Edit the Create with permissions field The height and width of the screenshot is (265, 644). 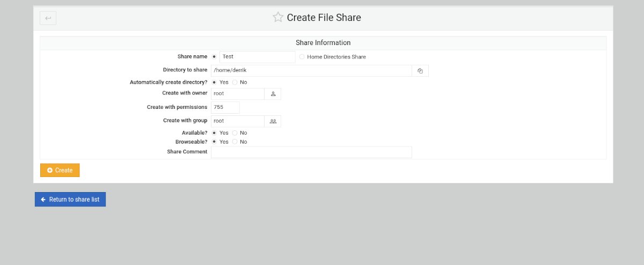click(225, 107)
